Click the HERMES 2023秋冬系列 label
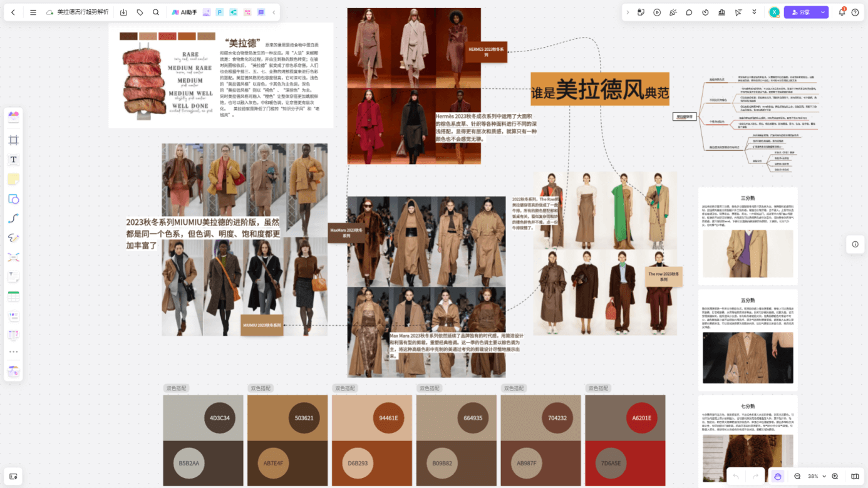Image resolution: width=868 pixels, height=488 pixels. 486,51
